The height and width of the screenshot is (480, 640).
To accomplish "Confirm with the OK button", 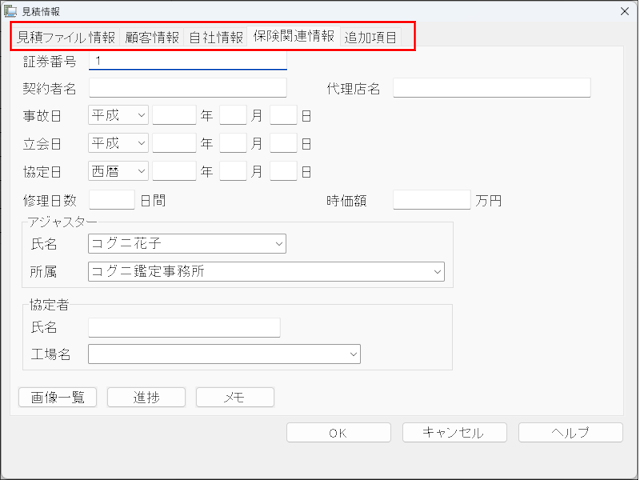I will 338,433.
